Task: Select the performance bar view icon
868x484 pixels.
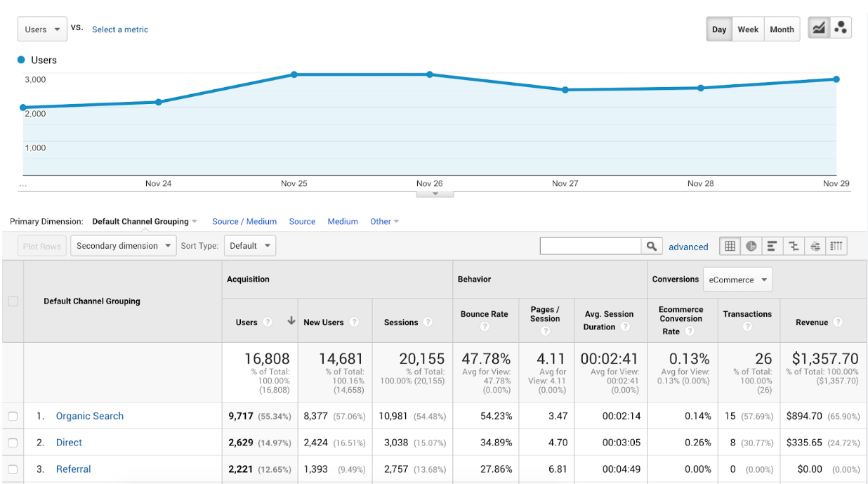Action: click(x=772, y=246)
